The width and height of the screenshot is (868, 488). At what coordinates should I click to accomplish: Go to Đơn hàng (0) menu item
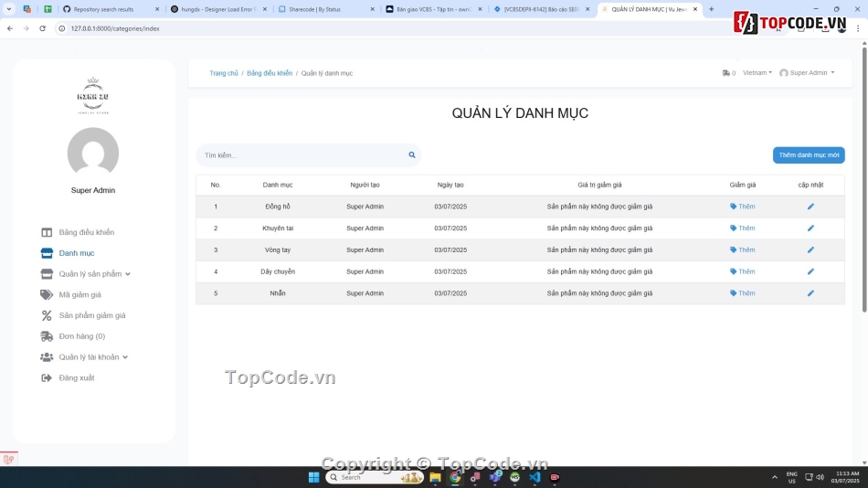coord(81,336)
